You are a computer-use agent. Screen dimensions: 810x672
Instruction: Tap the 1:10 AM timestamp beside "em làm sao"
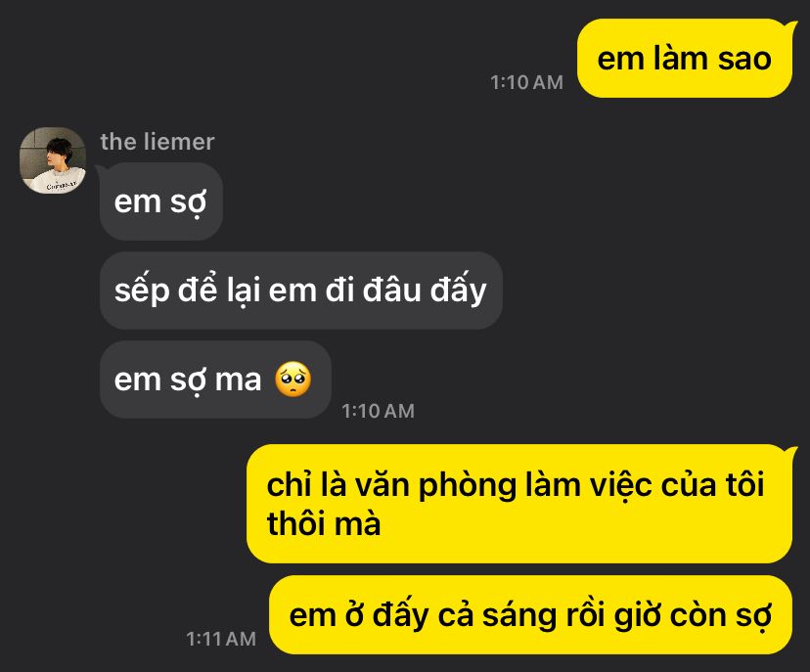point(526,82)
